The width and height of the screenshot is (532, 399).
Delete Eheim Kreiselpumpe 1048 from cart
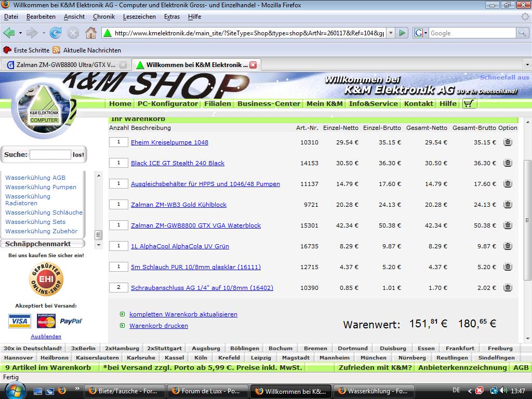[508, 142]
